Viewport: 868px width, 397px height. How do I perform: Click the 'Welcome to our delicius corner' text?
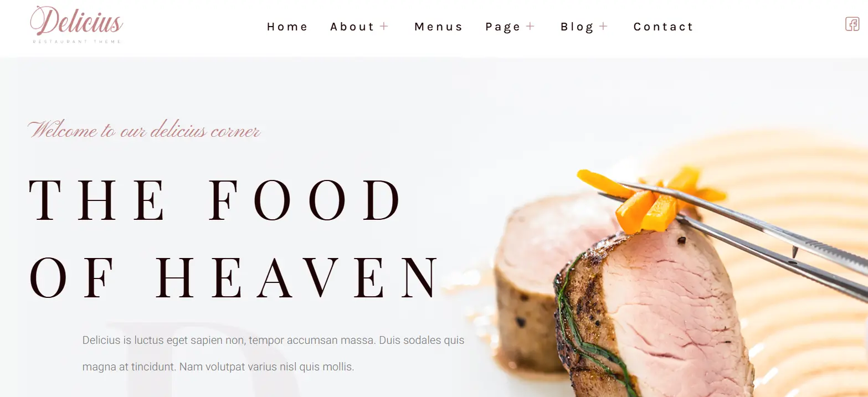(144, 130)
